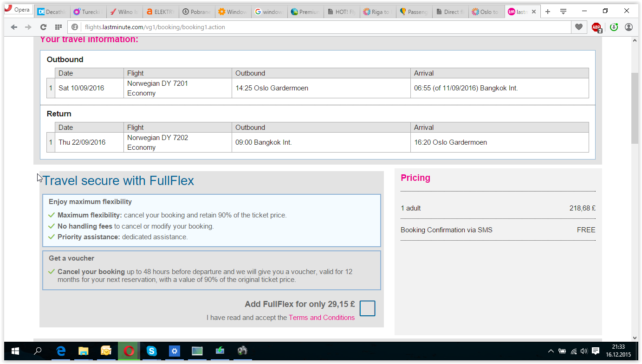This screenshot has height=364, width=642.
Task: Open taskbar search magnifier
Action: coord(38,351)
